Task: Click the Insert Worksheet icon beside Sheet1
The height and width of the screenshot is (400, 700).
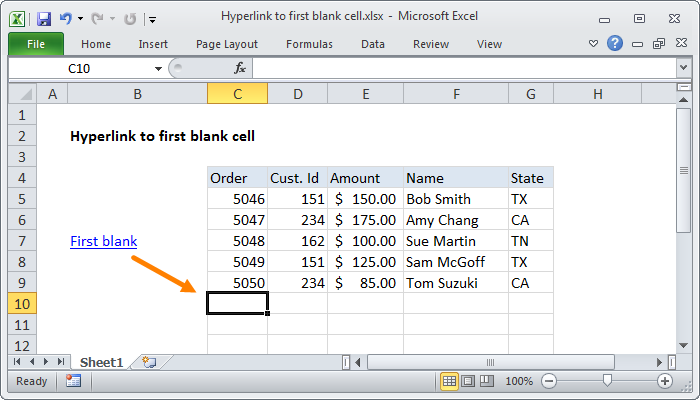Action: point(148,361)
